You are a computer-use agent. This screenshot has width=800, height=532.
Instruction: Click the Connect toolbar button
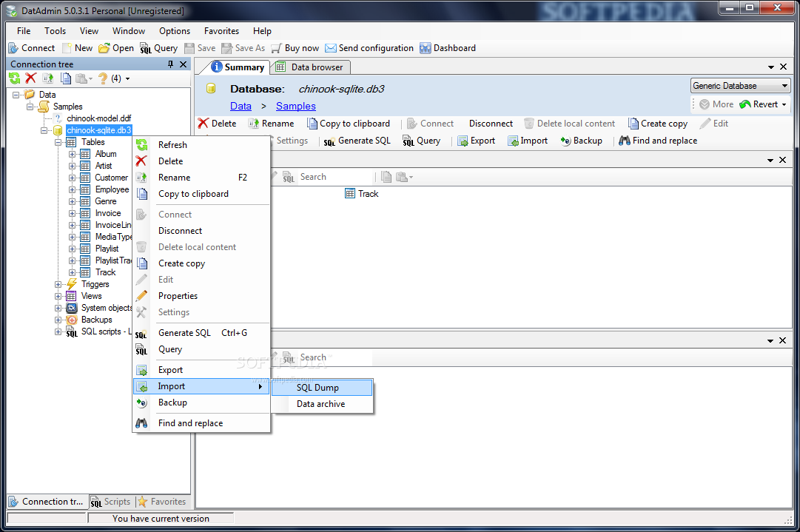click(32, 48)
